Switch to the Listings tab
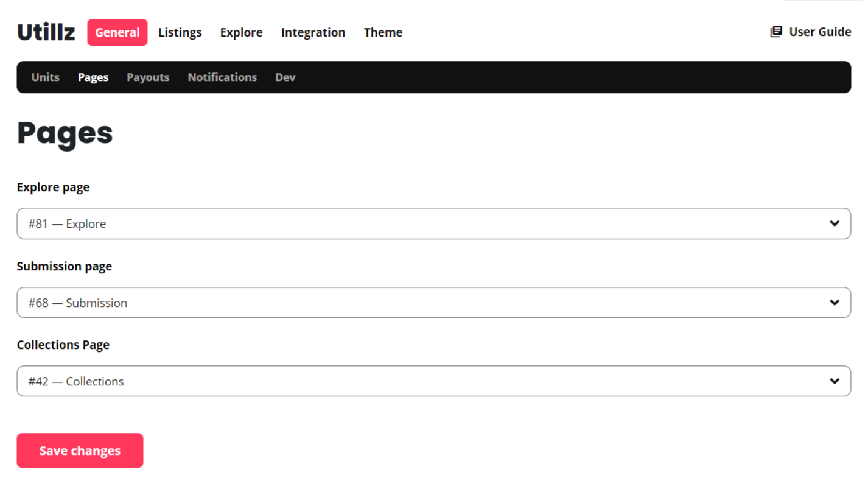The width and height of the screenshot is (868, 503). (180, 32)
